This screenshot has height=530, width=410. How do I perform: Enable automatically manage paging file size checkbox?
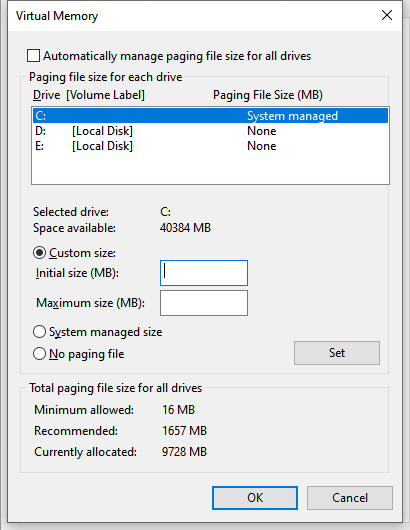[x=33, y=56]
